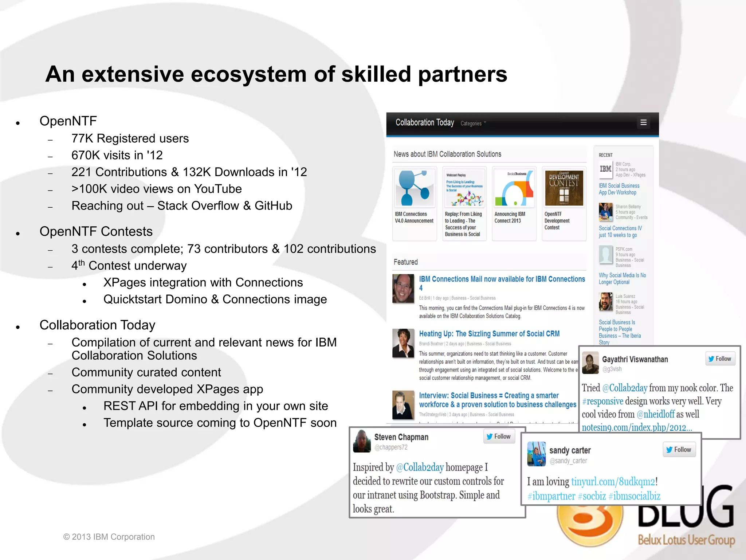The width and height of the screenshot is (746, 560).
Task: Open IBM Social Business App Dev Workshop link
Action: point(619,189)
